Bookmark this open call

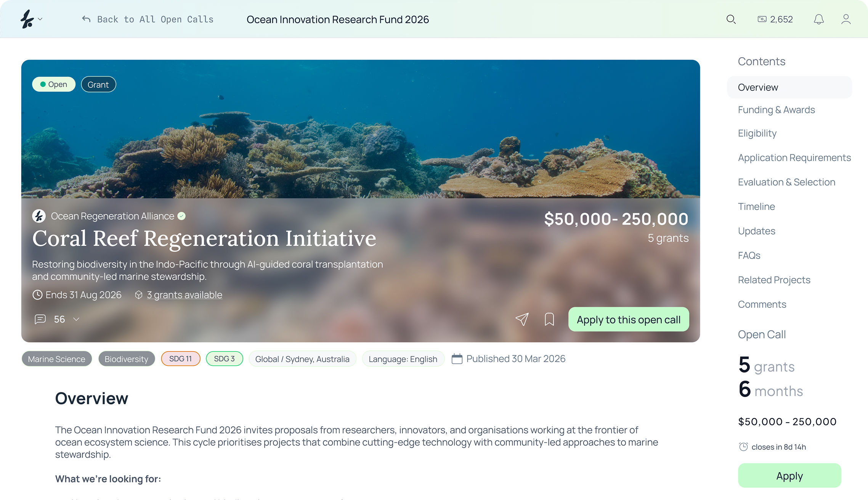tap(549, 319)
